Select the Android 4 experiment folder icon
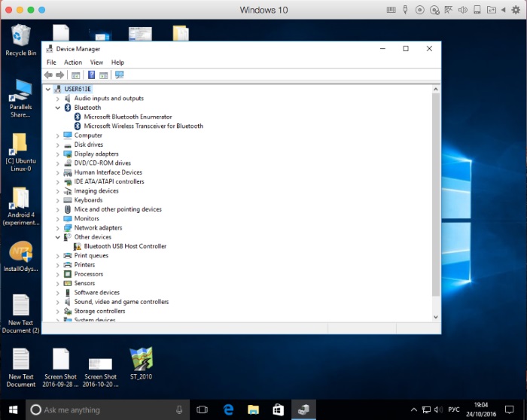 tap(21, 205)
